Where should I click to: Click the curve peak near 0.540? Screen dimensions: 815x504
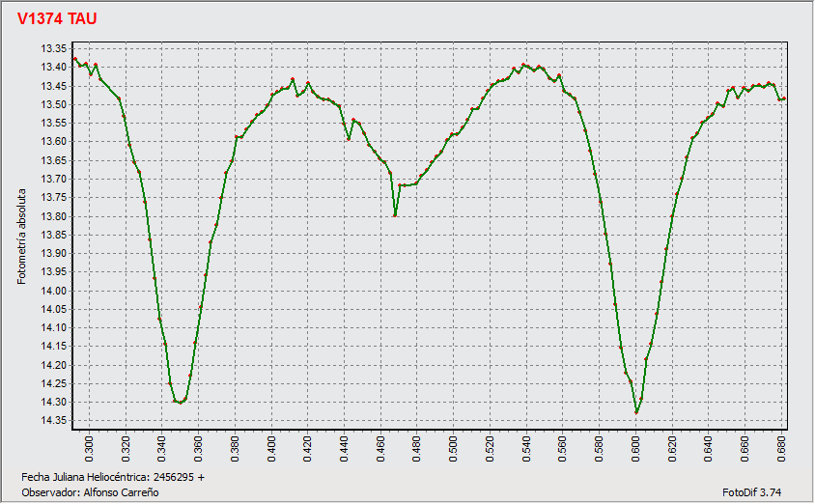pyautogui.click(x=524, y=65)
